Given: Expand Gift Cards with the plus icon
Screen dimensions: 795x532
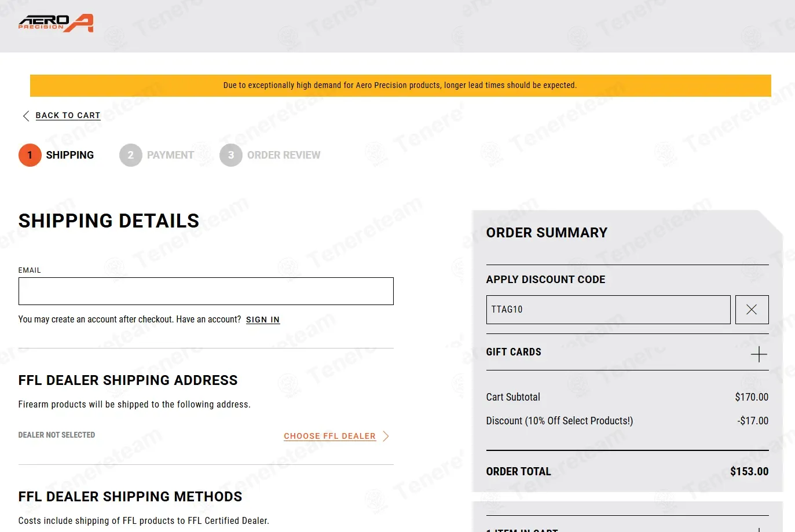Looking at the screenshot, I should pyautogui.click(x=759, y=354).
